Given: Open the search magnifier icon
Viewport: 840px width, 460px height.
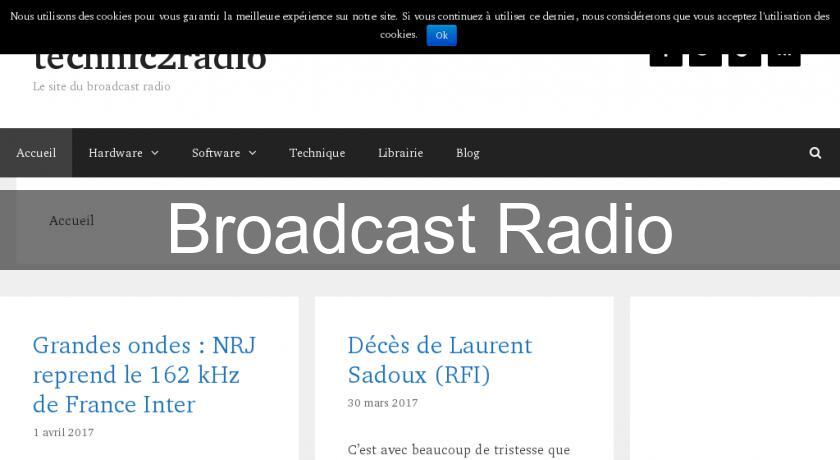Looking at the screenshot, I should point(815,153).
